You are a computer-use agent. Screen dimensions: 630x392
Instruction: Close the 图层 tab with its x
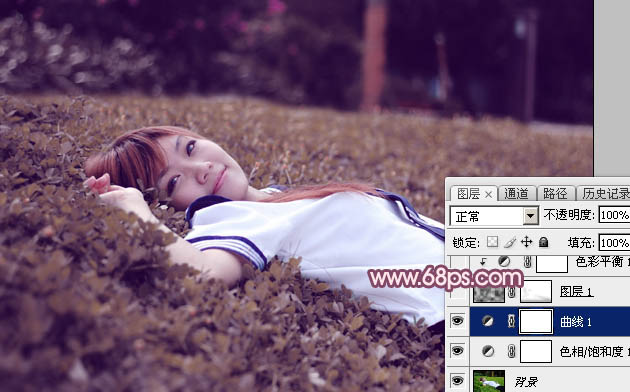click(488, 195)
